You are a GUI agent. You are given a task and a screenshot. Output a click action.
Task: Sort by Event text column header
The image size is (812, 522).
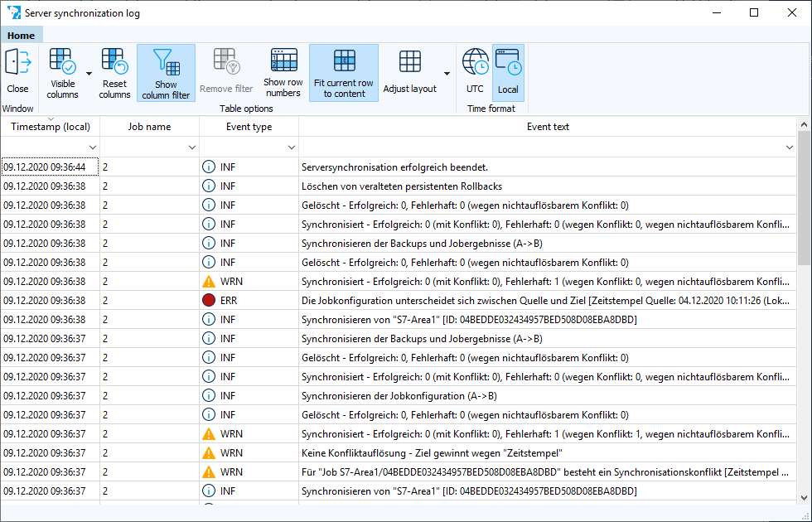click(548, 127)
